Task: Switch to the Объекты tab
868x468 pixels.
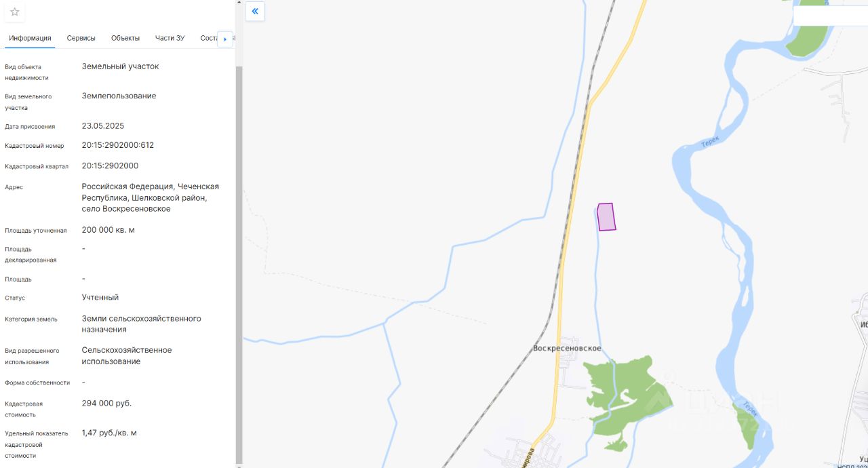Action: (x=125, y=38)
